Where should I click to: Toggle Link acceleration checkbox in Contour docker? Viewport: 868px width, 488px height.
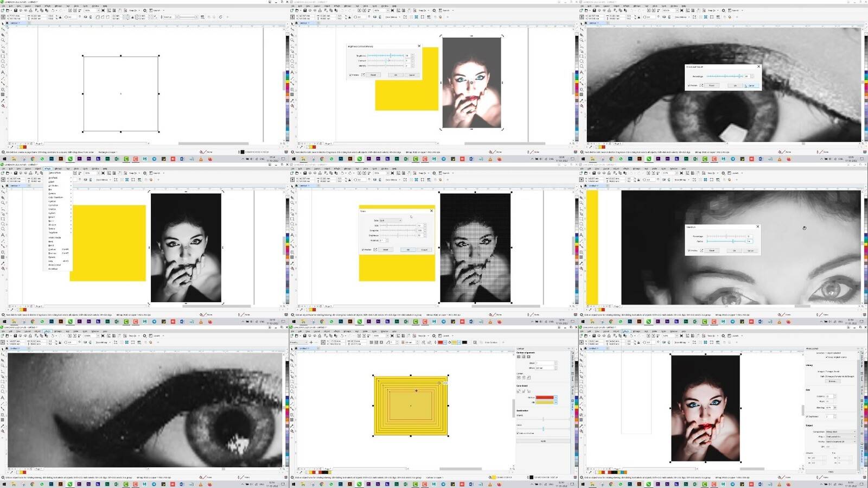pos(518,433)
